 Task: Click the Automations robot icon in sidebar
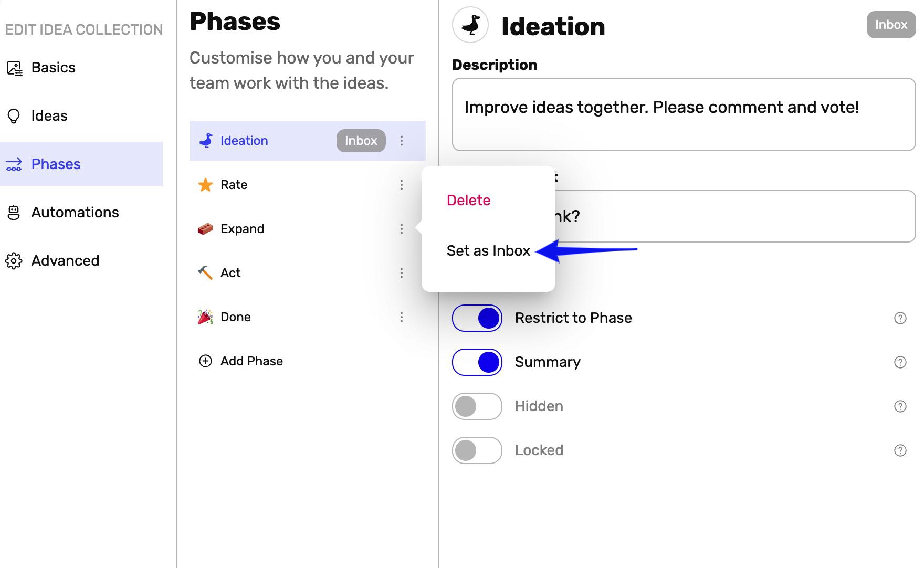[14, 212]
